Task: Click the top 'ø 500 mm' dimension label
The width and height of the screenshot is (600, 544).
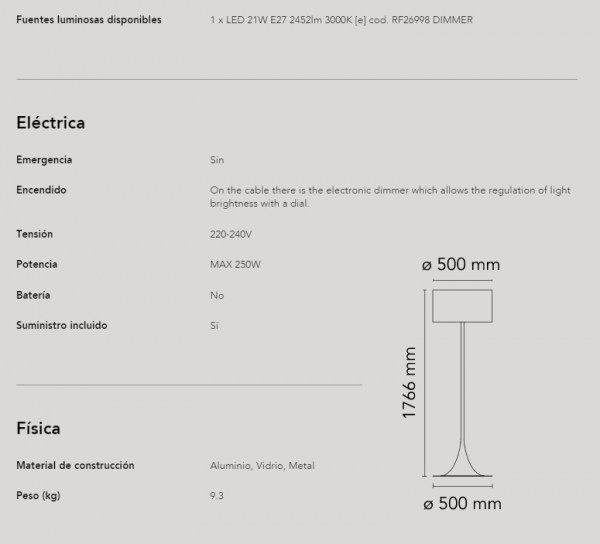Action: click(x=461, y=264)
